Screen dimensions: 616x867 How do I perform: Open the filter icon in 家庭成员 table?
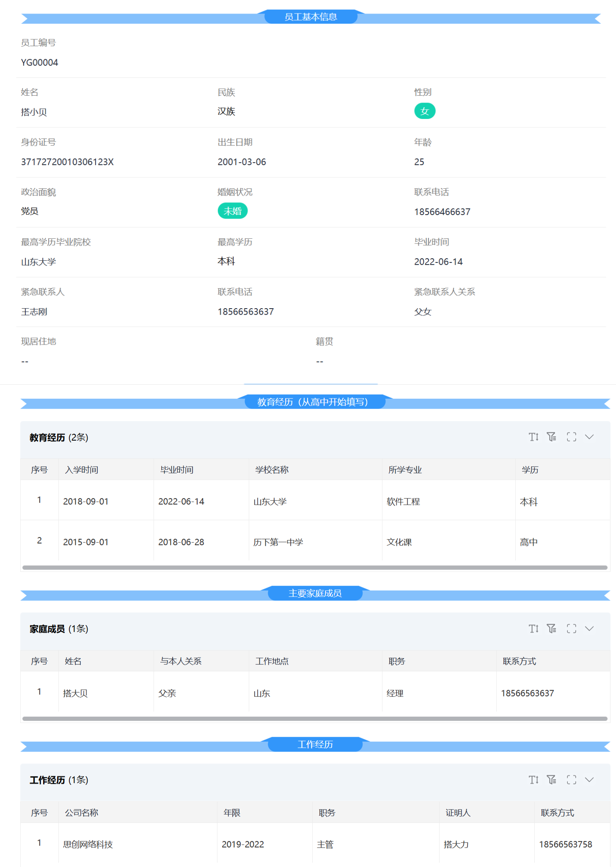pos(552,629)
